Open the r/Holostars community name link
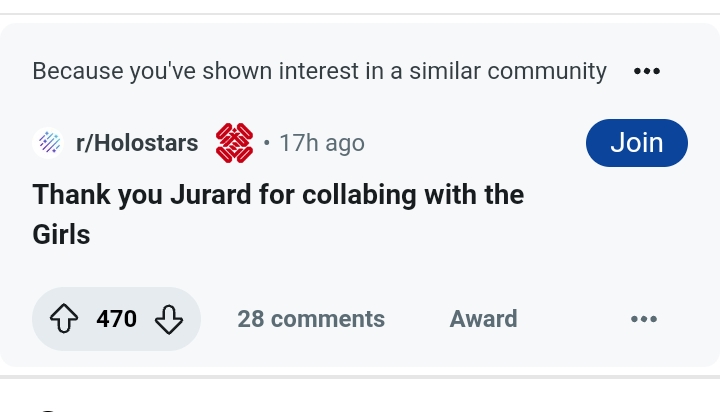The height and width of the screenshot is (412, 720). [x=137, y=143]
